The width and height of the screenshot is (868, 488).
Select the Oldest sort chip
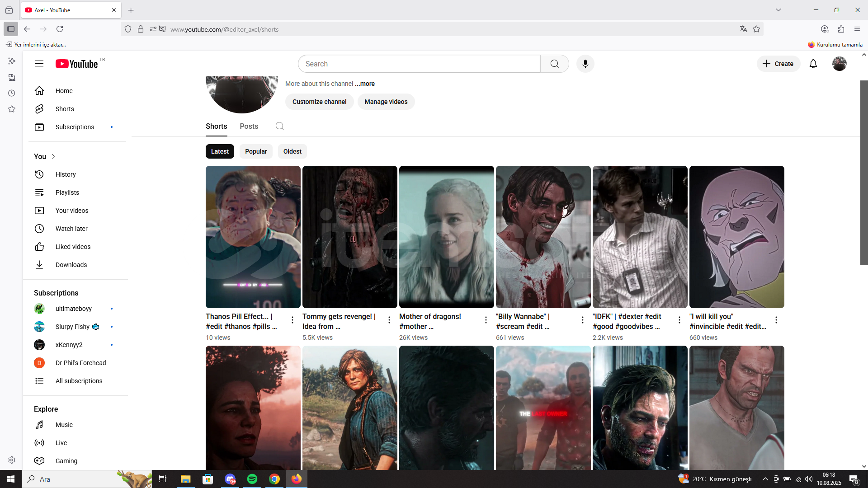tap(292, 151)
